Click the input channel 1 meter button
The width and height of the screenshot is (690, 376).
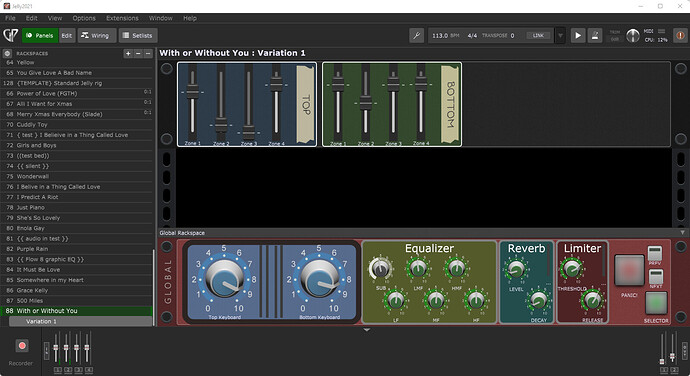point(58,370)
